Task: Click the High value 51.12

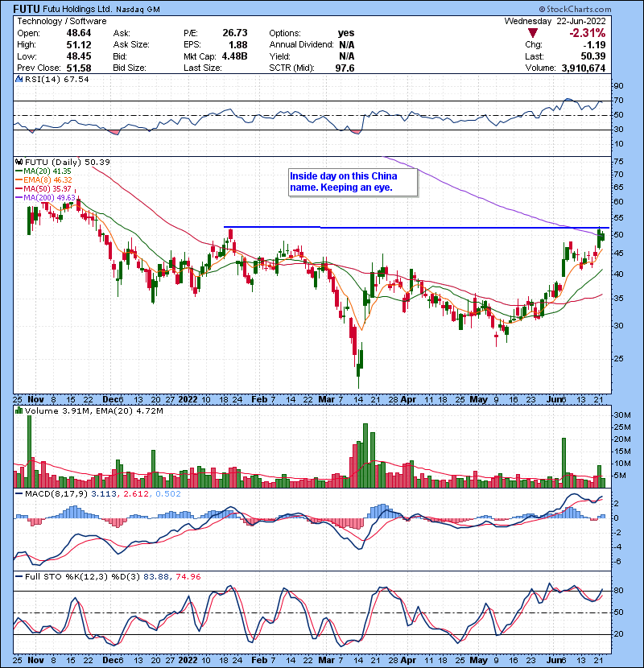Action: tap(78, 45)
